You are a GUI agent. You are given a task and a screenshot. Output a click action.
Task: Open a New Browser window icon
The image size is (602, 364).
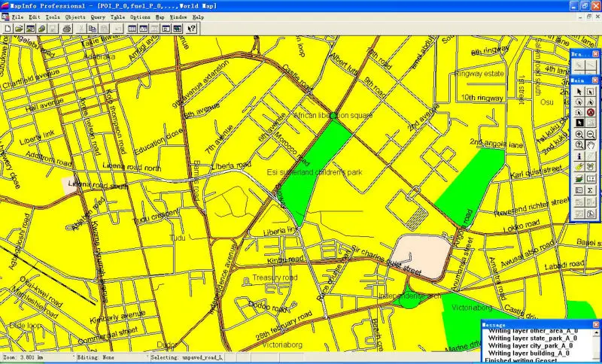click(132, 29)
